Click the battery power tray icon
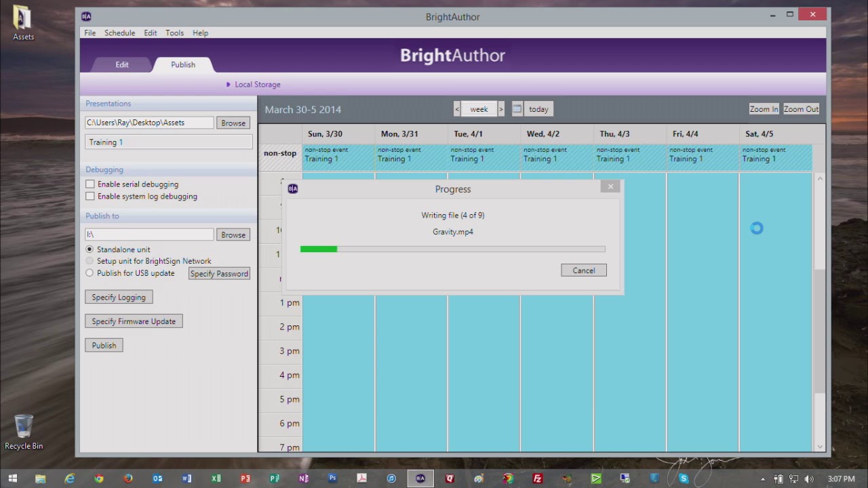The width and height of the screenshot is (868, 488). click(x=778, y=479)
